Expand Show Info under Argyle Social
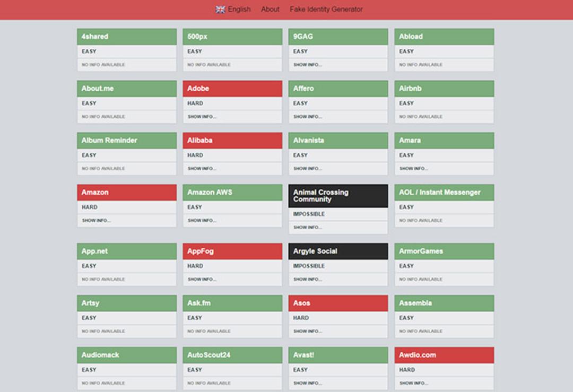The width and height of the screenshot is (573, 392). tap(308, 279)
